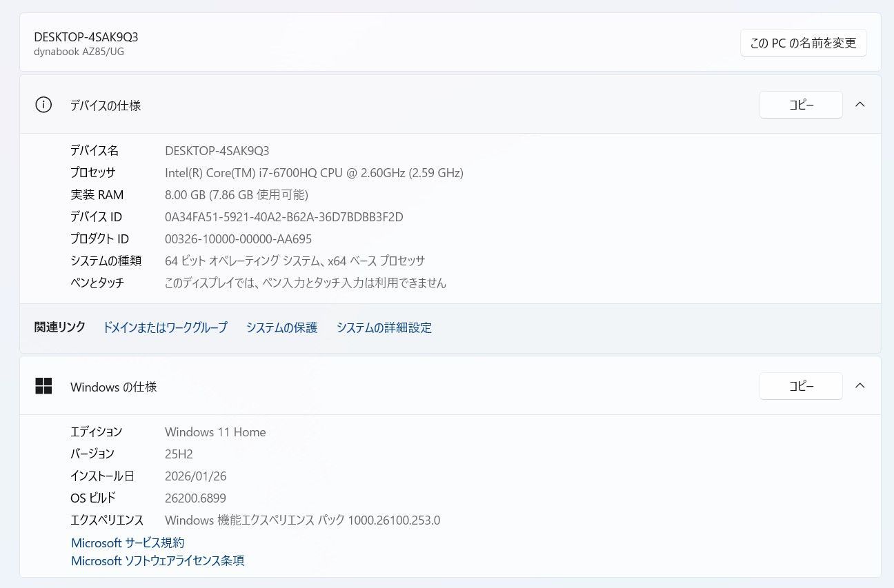Select the エクスペリエンス pack value text
Image resolution: width=894 pixels, height=588 pixels.
(x=302, y=520)
